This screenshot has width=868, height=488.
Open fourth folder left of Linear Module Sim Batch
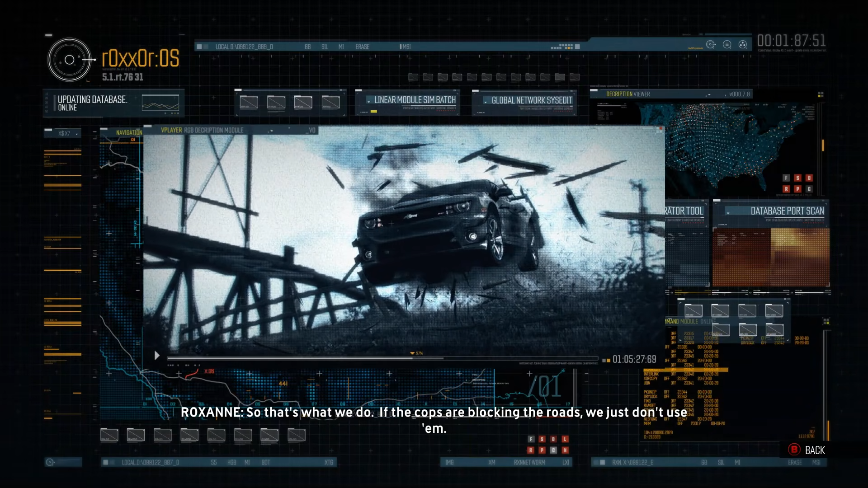click(x=330, y=103)
